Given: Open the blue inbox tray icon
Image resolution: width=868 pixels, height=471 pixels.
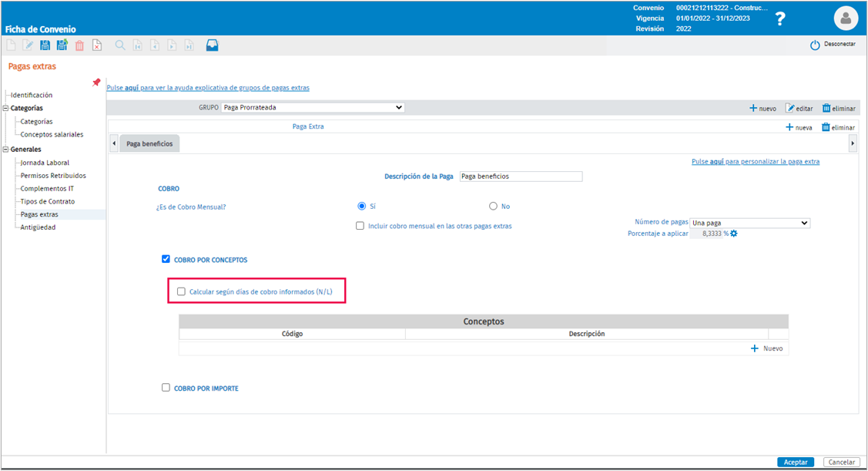Looking at the screenshot, I should 212,45.
